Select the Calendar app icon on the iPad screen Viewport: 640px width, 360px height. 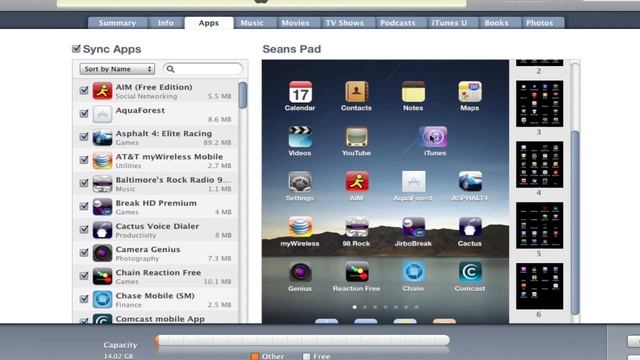[300, 92]
